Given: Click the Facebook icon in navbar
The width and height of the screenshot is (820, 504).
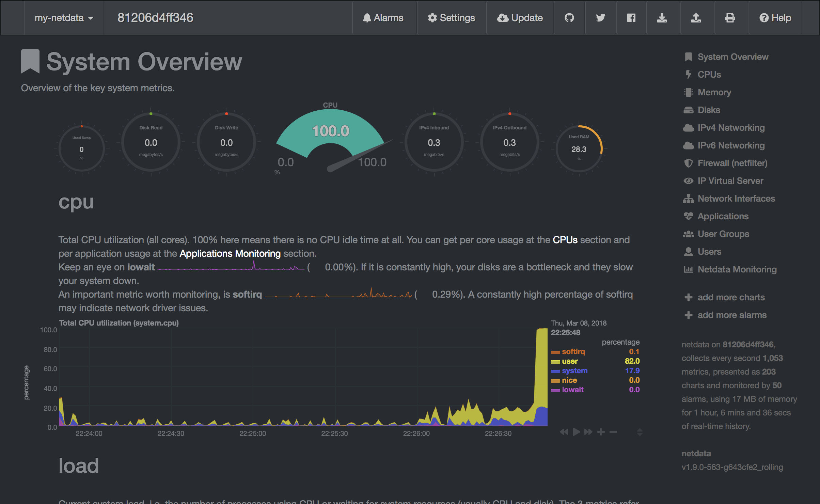Looking at the screenshot, I should tap(631, 18).
